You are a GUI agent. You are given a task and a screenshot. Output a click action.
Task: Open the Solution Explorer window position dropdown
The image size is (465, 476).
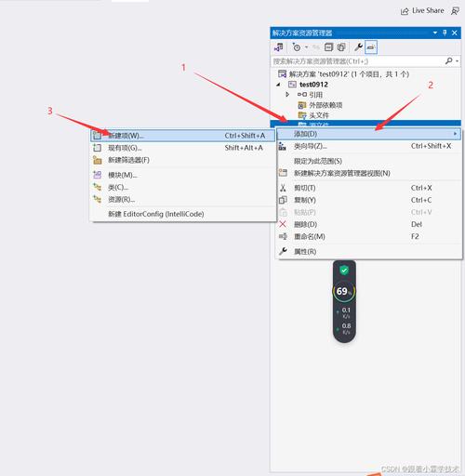(x=435, y=33)
